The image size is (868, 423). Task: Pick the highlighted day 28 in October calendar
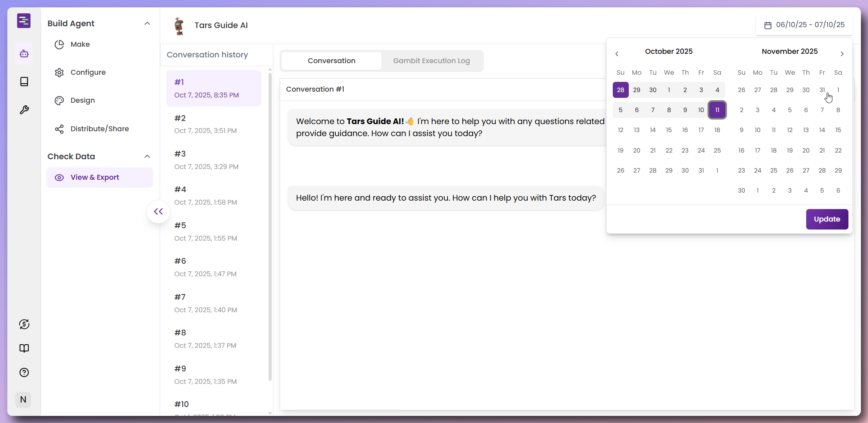620,90
